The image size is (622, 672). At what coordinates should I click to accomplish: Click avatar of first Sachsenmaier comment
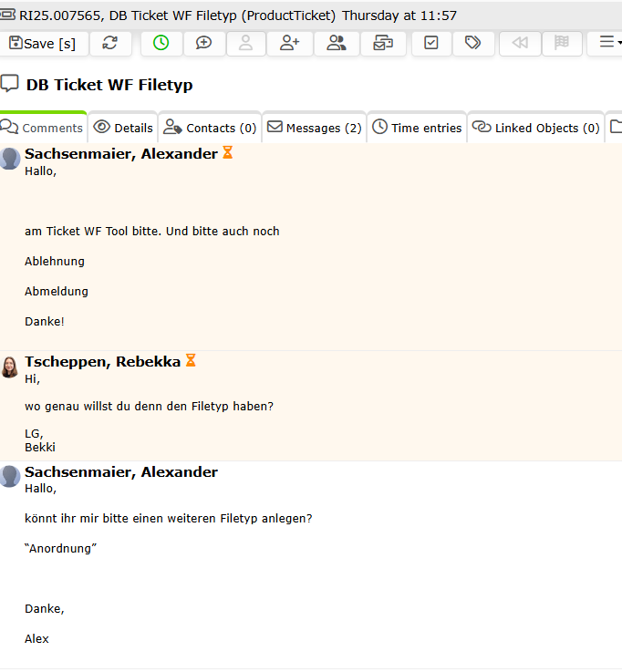pyautogui.click(x=10, y=159)
